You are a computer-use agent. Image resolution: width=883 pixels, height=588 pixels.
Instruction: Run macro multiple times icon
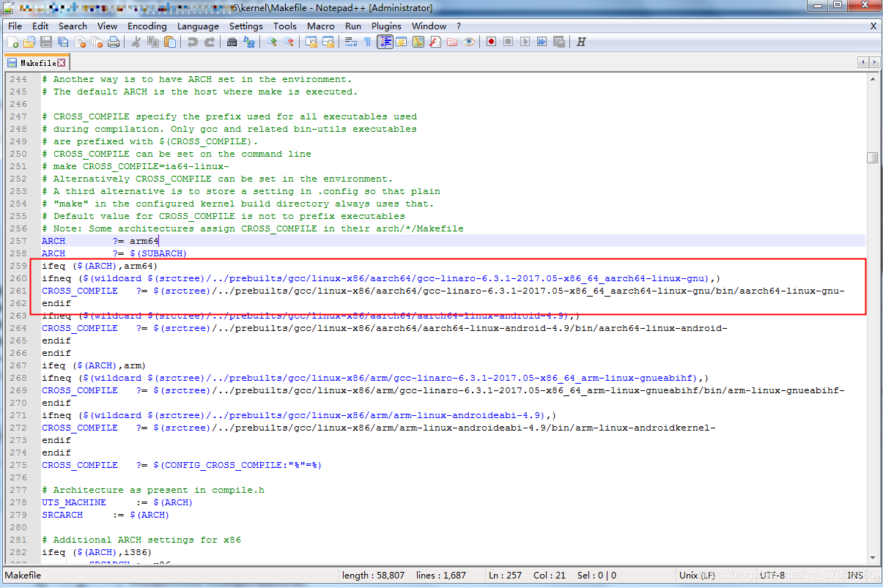[x=542, y=42]
